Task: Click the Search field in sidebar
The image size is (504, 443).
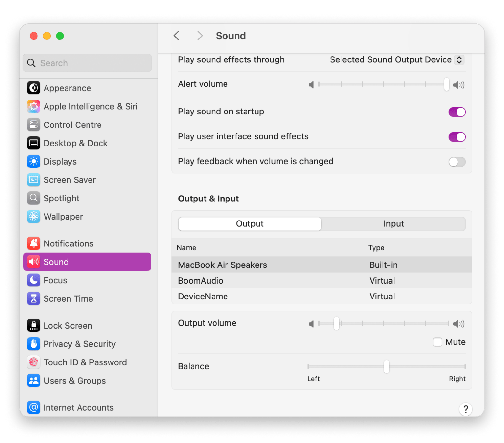Action: tap(87, 63)
